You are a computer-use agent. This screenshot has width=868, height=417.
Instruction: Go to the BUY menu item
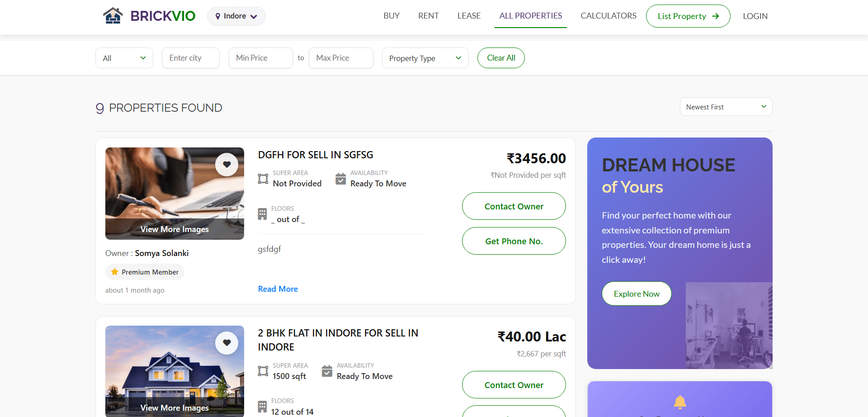pos(392,16)
